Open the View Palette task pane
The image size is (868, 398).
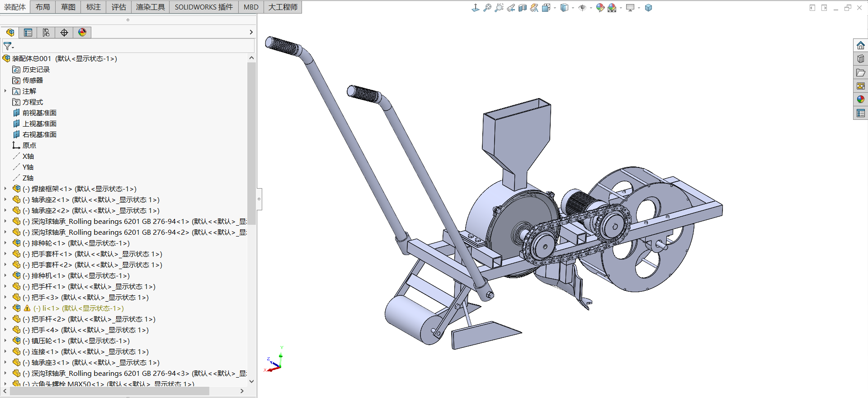point(860,86)
